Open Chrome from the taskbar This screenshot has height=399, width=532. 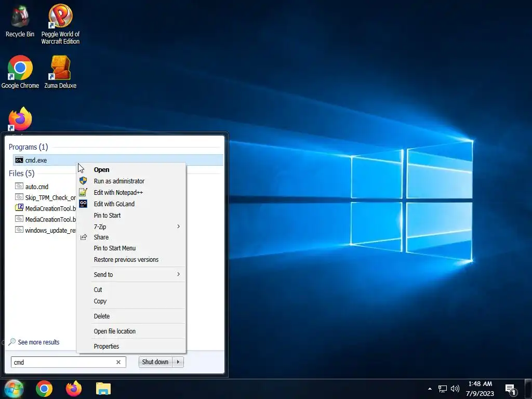pos(44,389)
